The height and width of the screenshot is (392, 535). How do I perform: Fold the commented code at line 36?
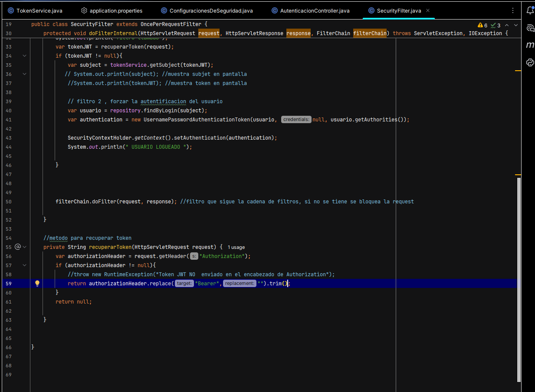[x=24, y=74]
